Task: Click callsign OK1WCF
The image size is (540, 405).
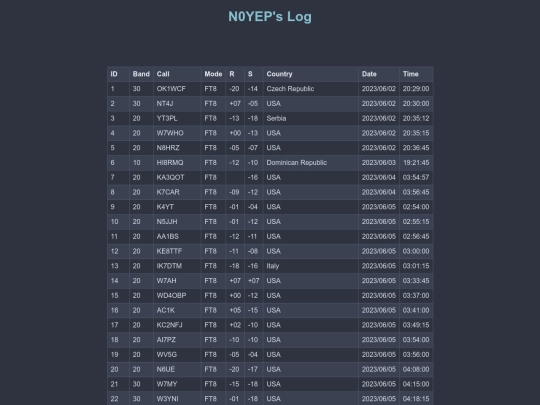Action: pos(171,89)
